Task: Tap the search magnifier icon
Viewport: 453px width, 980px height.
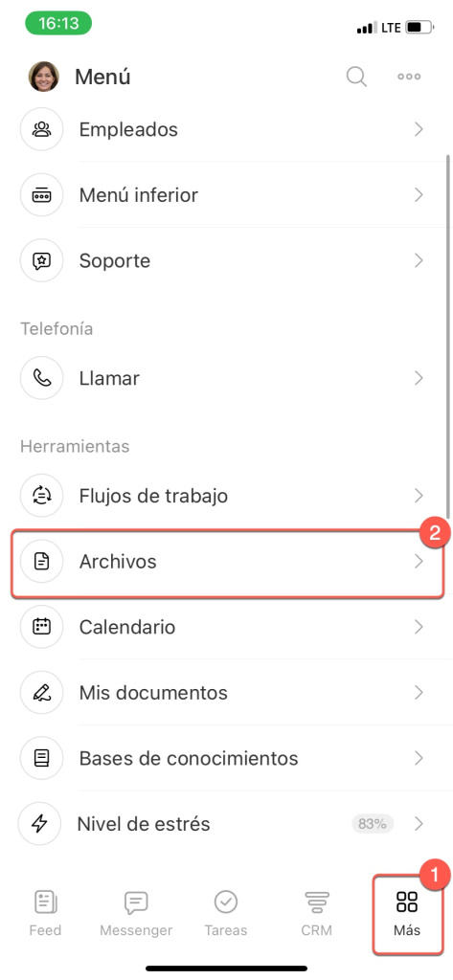Action: [x=356, y=77]
